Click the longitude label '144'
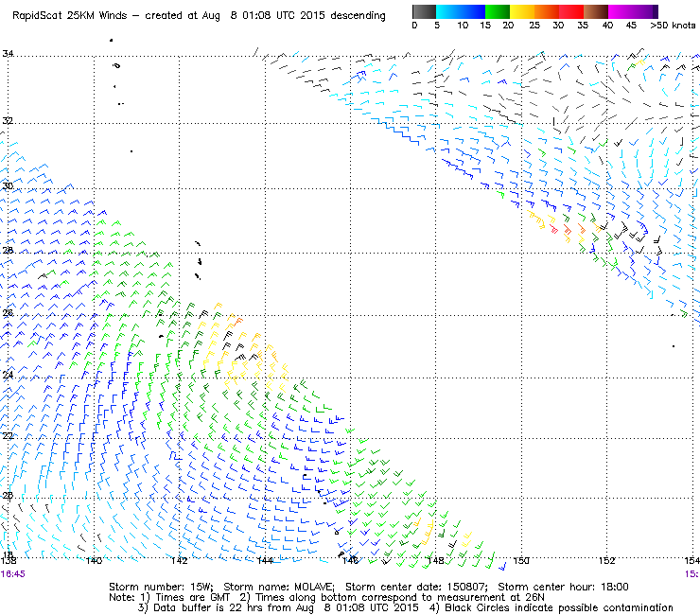 pyautogui.click(x=265, y=560)
